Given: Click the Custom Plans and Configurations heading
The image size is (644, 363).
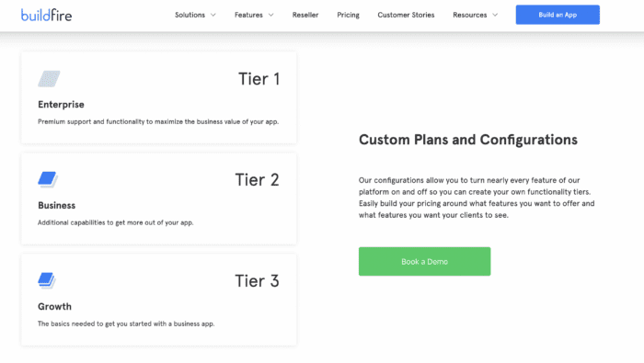Looking at the screenshot, I should [x=468, y=140].
